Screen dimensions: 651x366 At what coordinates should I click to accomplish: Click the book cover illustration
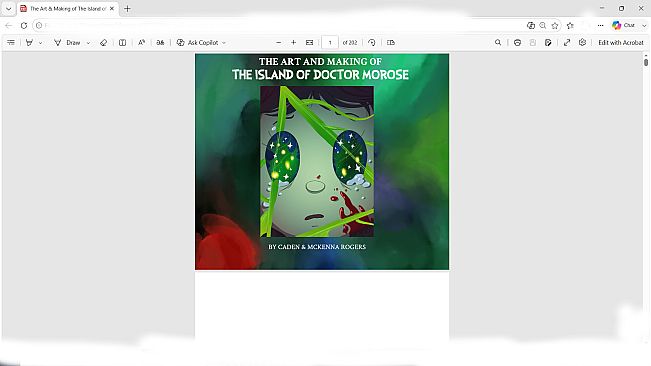click(x=317, y=161)
